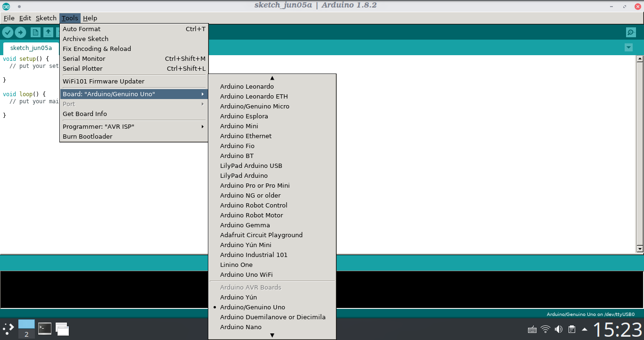Choose Adafruit Circuit Playground board
644x340 pixels.
(272, 235)
